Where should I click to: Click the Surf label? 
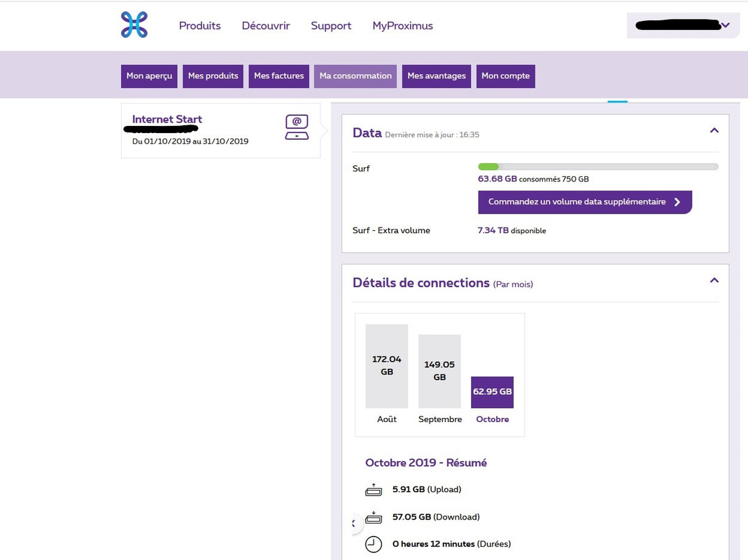[x=361, y=169]
